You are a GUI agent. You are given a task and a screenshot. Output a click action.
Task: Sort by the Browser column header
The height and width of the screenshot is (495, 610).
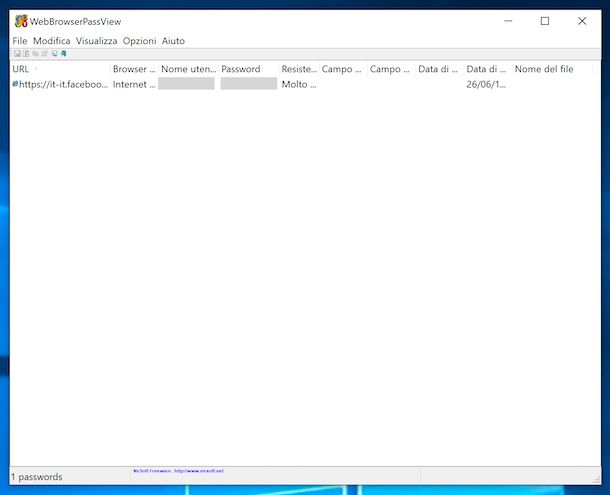coord(134,69)
